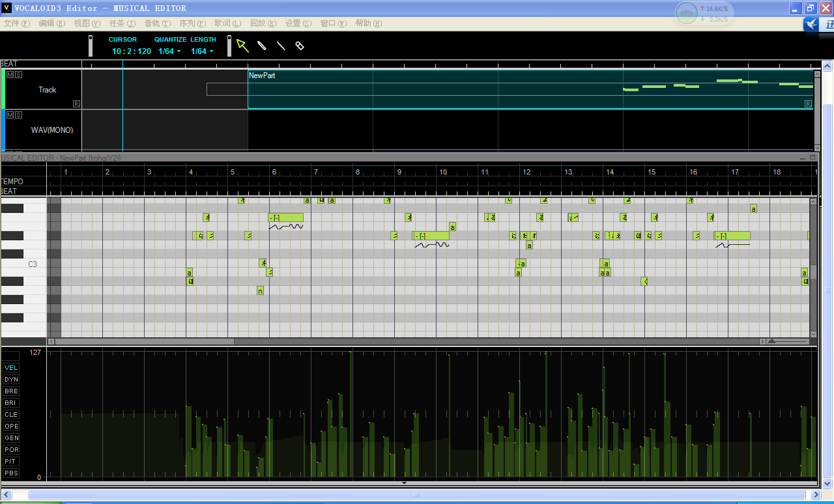The width and height of the screenshot is (834, 504).
Task: Select the line tool
Action: point(281,46)
